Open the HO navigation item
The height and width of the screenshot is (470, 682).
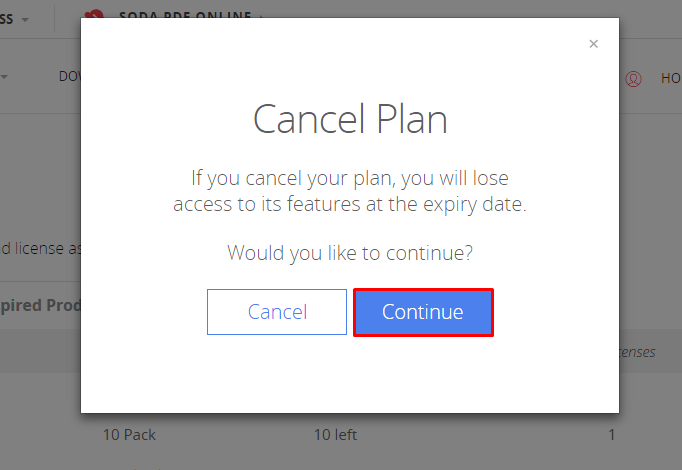click(671, 78)
